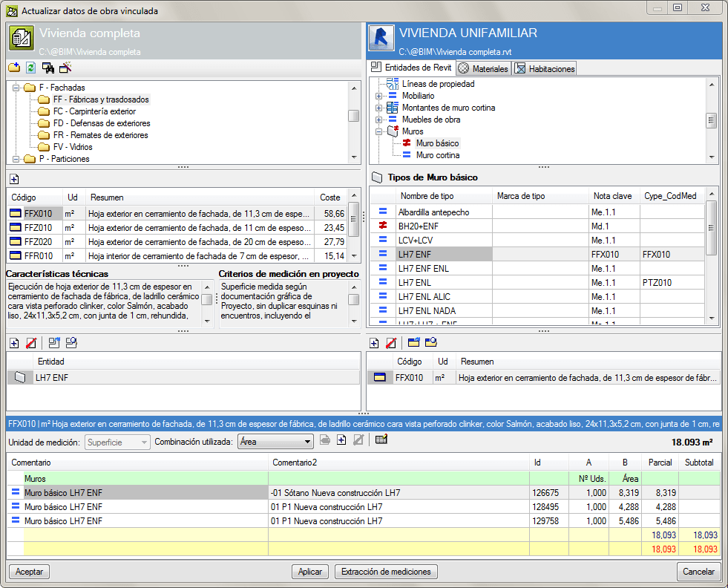This screenshot has height=588, width=728.
Task: Collapse the Muros tree node
Action: 378,131
